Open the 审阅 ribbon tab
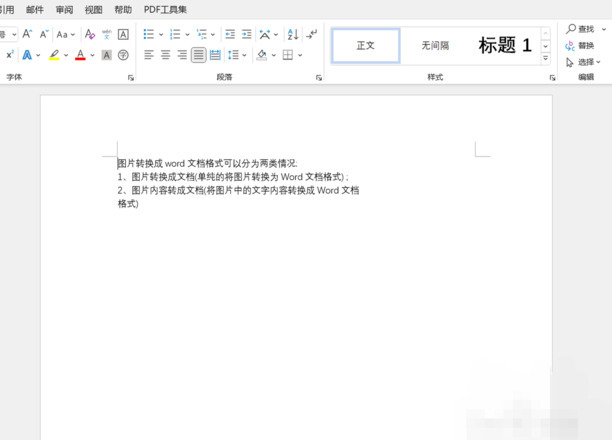This screenshot has height=440, width=612. pyautogui.click(x=64, y=9)
